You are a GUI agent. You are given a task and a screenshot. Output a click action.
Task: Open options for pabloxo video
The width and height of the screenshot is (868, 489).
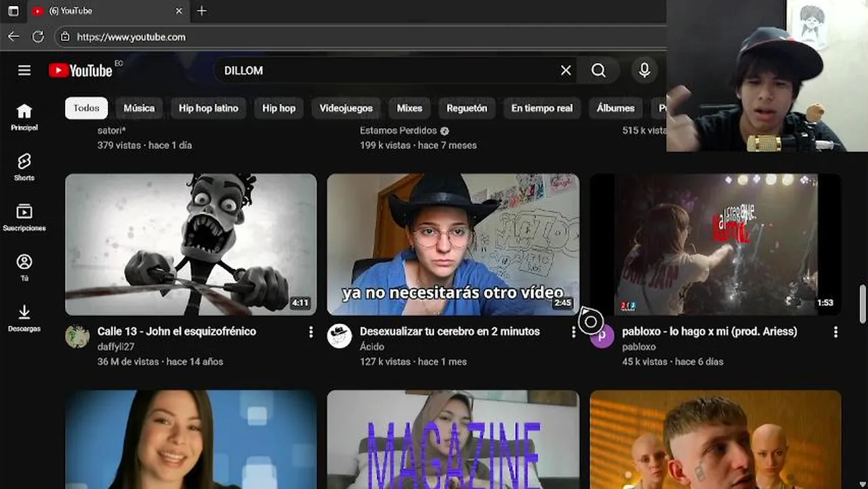click(x=835, y=331)
